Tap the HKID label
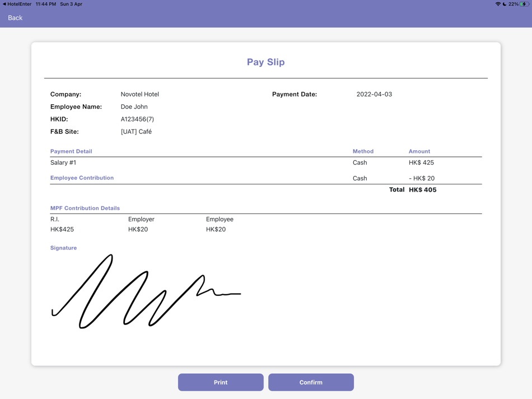Screen dimensions: 532x399 [x=59, y=119]
